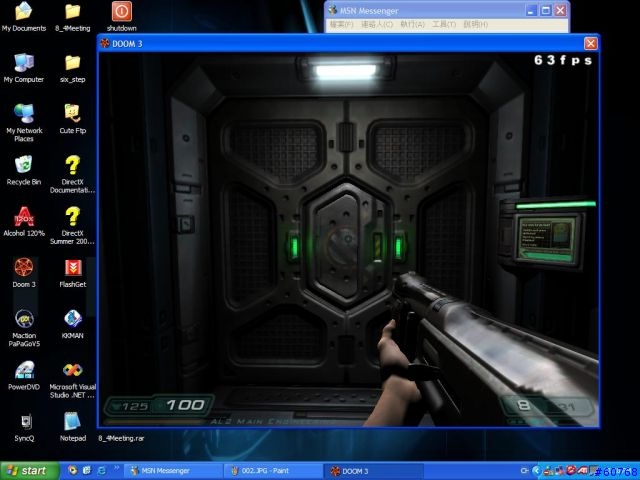640x480 pixels.
Task: Switch to the MSN Messenger taskbar button
Action: 173,471
